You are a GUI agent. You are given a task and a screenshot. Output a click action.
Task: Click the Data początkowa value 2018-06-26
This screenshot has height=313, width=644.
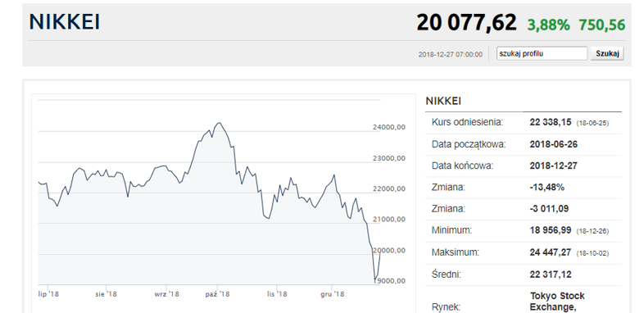(554, 144)
